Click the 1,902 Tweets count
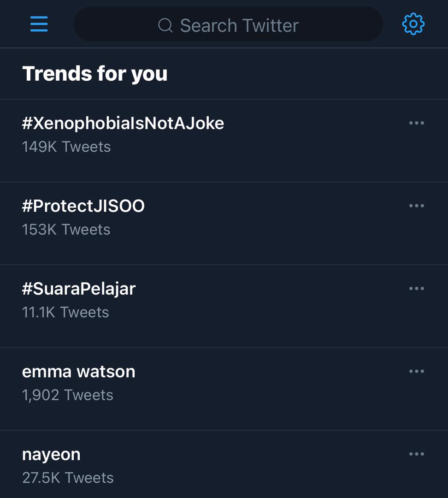 pyautogui.click(x=68, y=395)
